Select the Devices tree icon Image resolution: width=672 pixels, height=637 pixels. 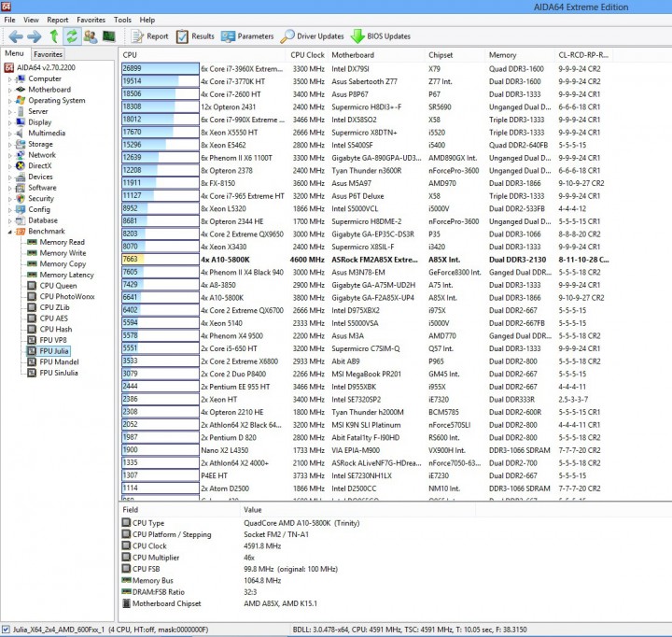[x=21, y=177]
